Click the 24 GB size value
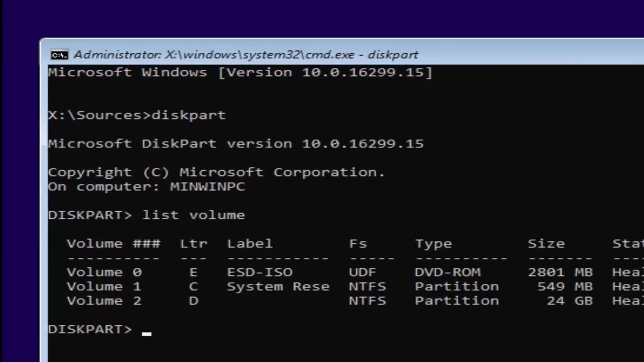 pos(570,301)
